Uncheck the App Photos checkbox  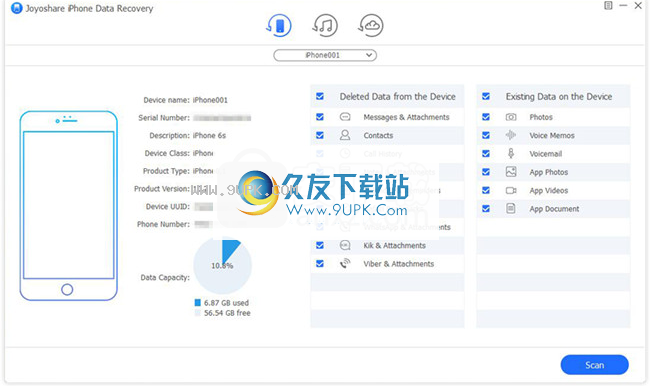pos(486,172)
